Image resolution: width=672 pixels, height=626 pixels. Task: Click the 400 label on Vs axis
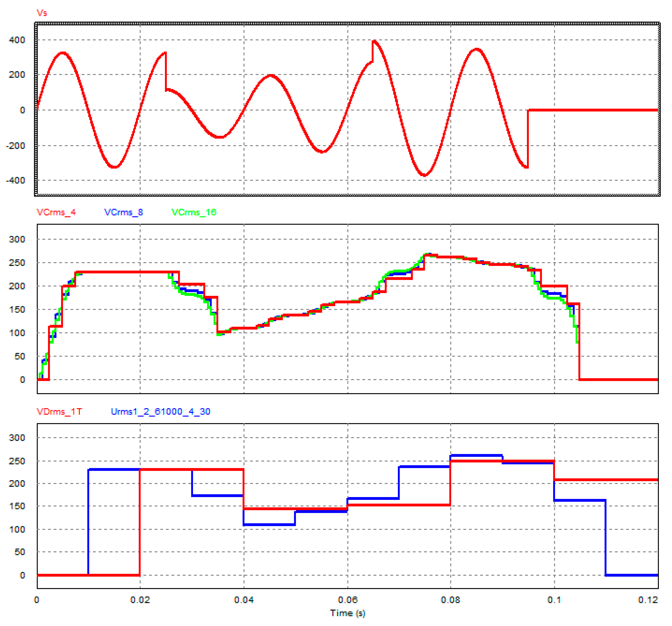(17, 40)
